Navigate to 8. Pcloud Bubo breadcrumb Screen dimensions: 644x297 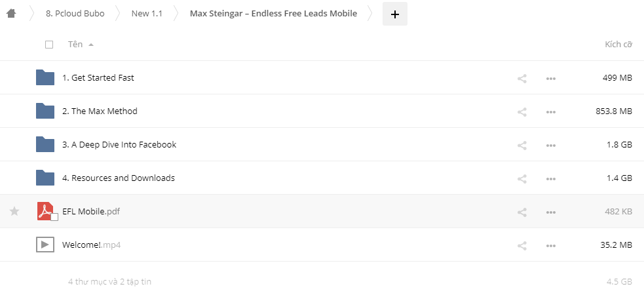[x=75, y=14]
